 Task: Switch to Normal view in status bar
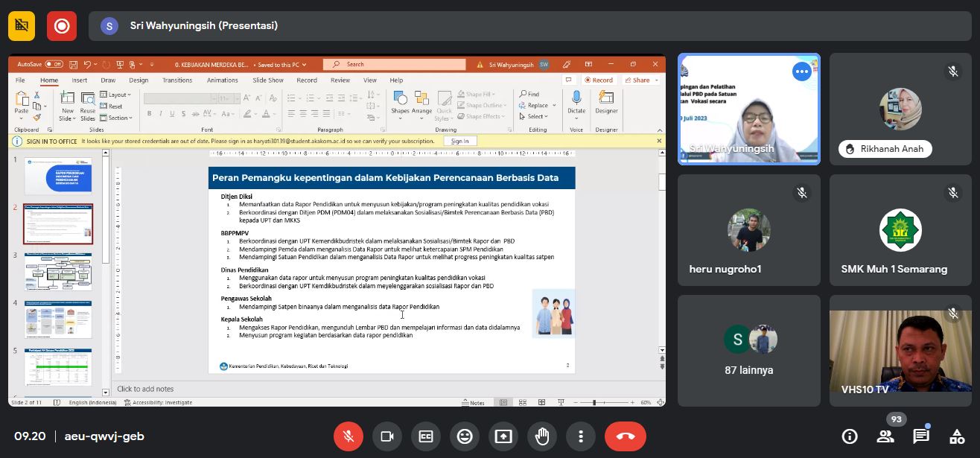(x=503, y=403)
